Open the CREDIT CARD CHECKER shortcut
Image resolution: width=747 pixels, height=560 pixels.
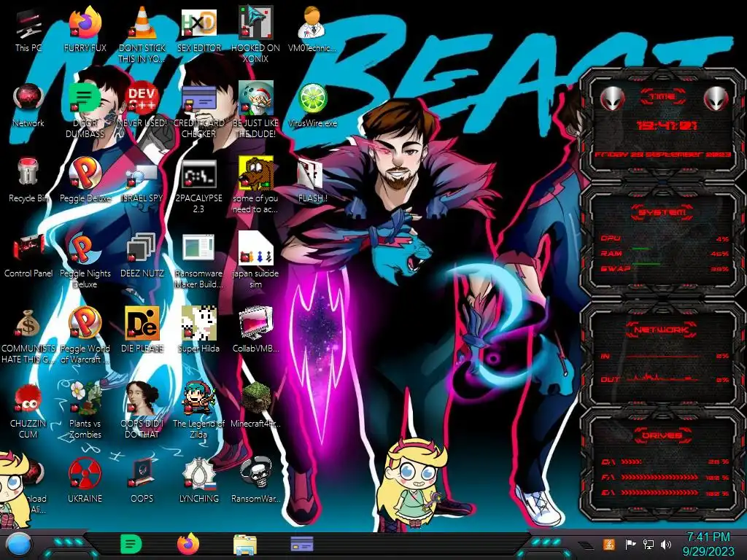pos(198,111)
